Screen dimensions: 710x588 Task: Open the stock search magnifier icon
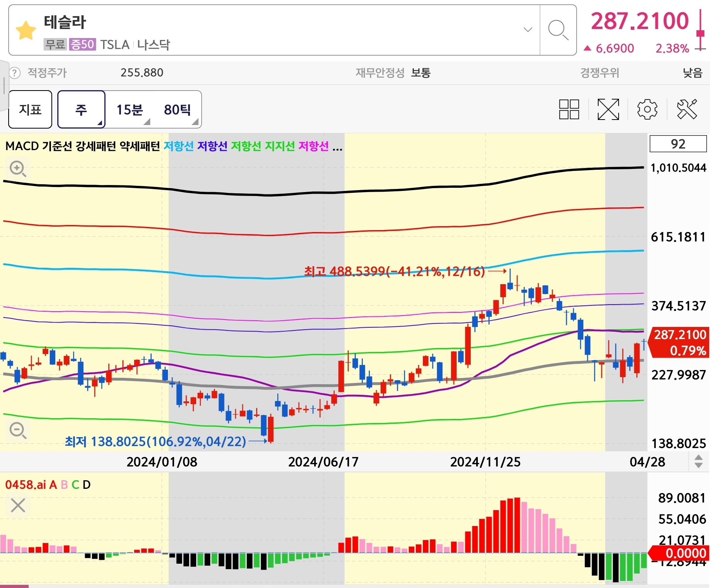click(558, 30)
